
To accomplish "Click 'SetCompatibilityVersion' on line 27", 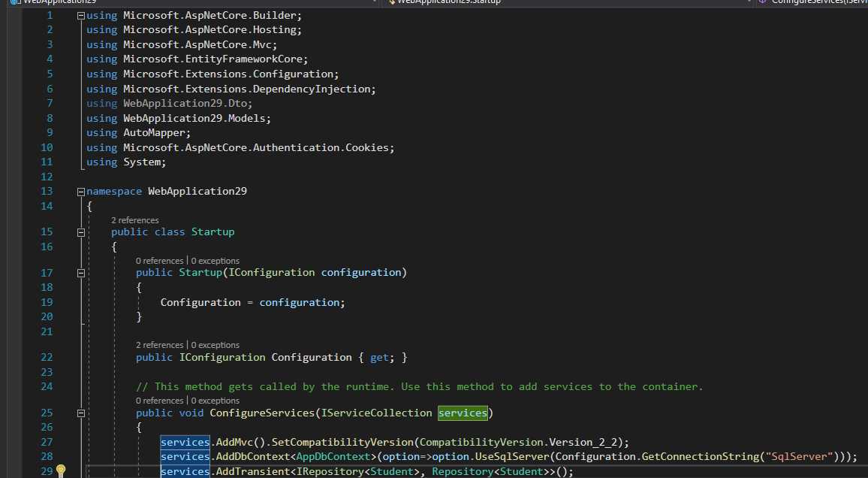I will click(x=342, y=442).
